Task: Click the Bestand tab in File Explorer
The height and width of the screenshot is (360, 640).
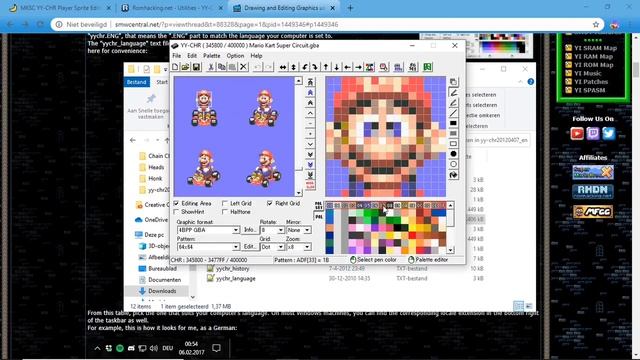Action: point(136,82)
